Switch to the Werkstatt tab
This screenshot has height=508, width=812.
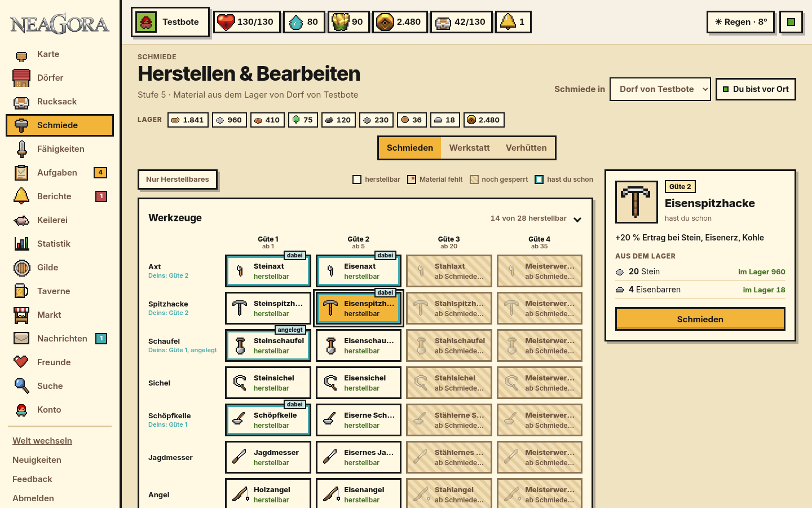469,148
